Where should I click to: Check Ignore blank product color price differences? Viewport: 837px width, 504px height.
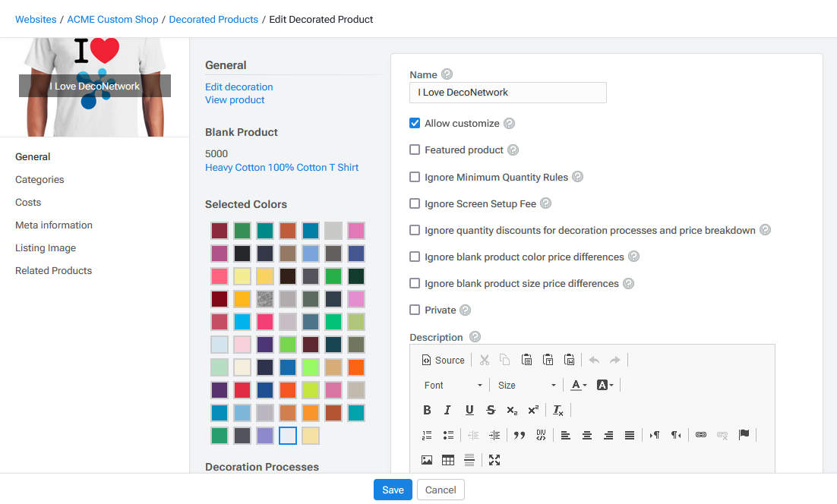click(x=415, y=257)
